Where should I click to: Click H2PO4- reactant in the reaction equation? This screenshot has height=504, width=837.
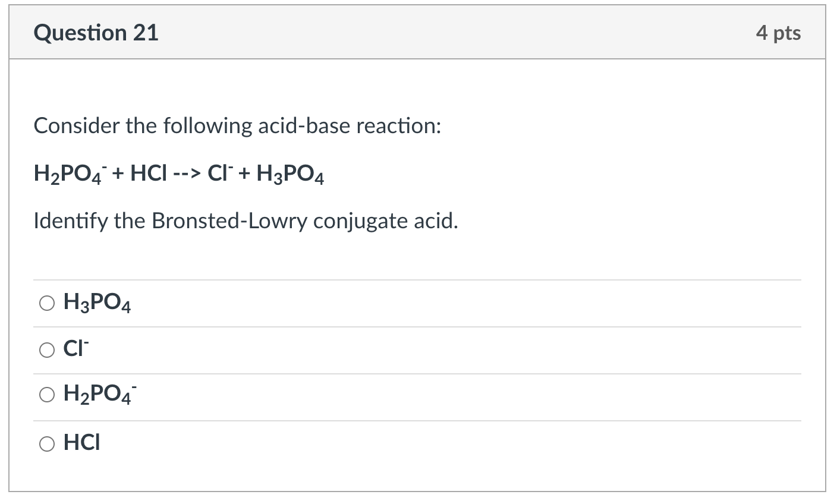point(70,174)
